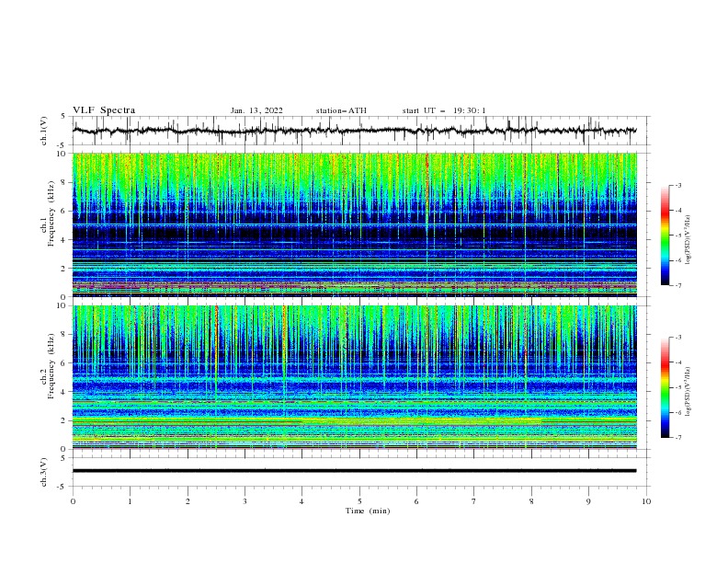This screenshot has height=563, width=728.
Task: Click the flat ch.3 voltage trace
Action: (354, 471)
